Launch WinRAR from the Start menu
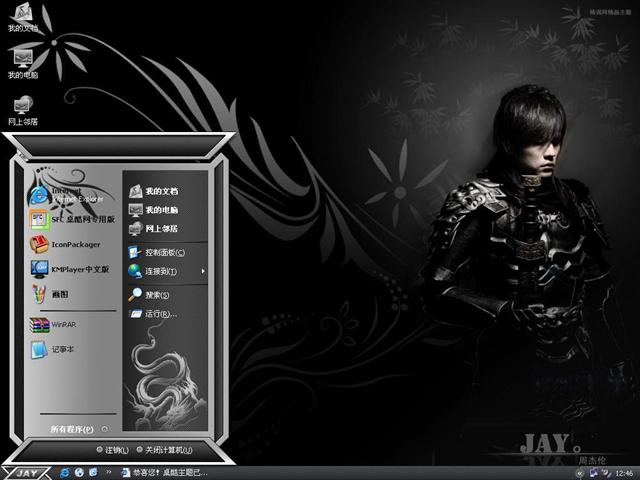This screenshot has width=640, height=480. [55, 324]
